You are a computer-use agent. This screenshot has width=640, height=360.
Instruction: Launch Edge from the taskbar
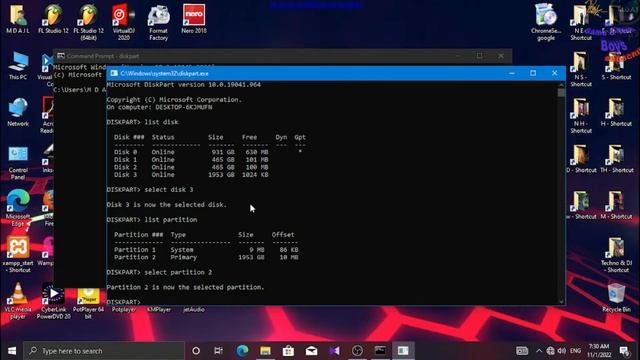click(242, 351)
